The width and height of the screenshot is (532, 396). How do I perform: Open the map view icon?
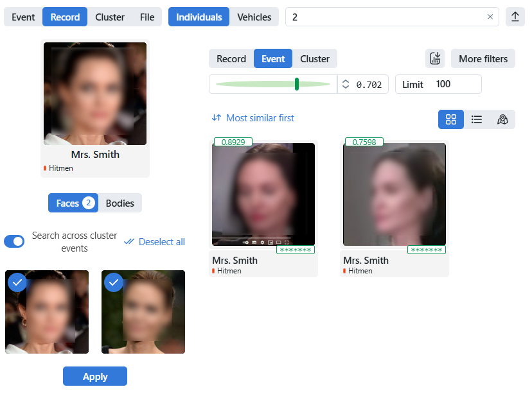click(502, 119)
